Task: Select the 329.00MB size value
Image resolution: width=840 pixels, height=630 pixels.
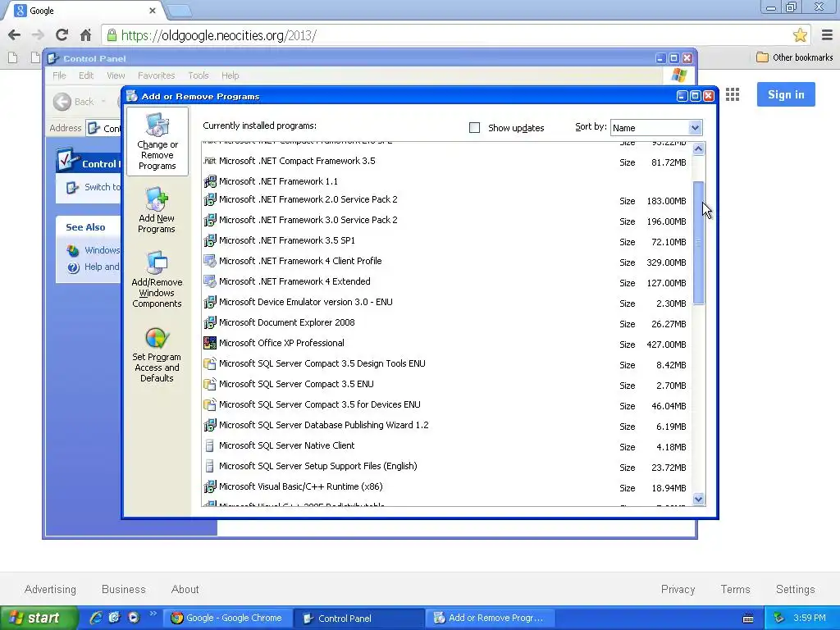Action: point(666,262)
